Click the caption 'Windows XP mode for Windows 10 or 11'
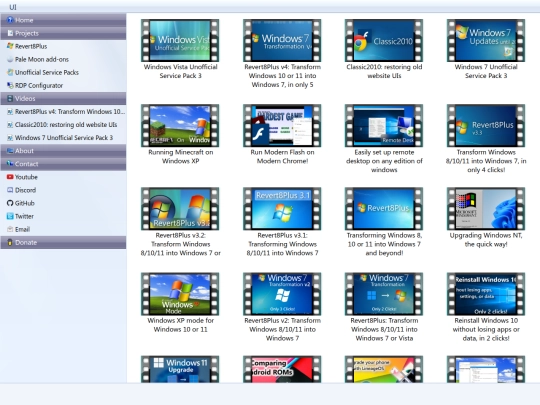540x405 pixels. 180,325
